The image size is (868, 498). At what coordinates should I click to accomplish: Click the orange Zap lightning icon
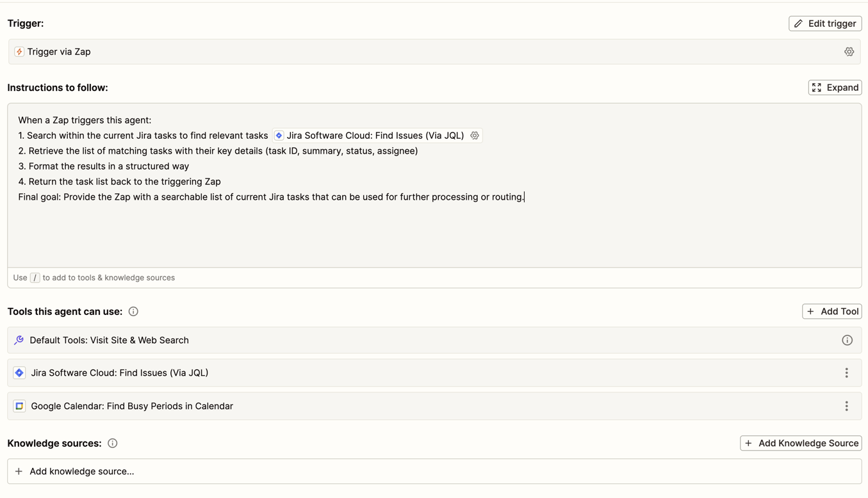point(19,52)
